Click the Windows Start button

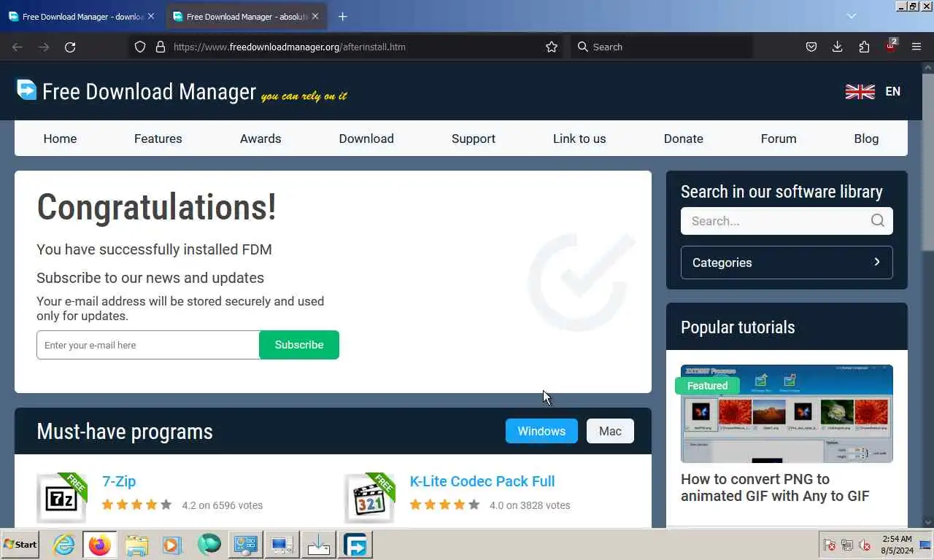[20, 545]
